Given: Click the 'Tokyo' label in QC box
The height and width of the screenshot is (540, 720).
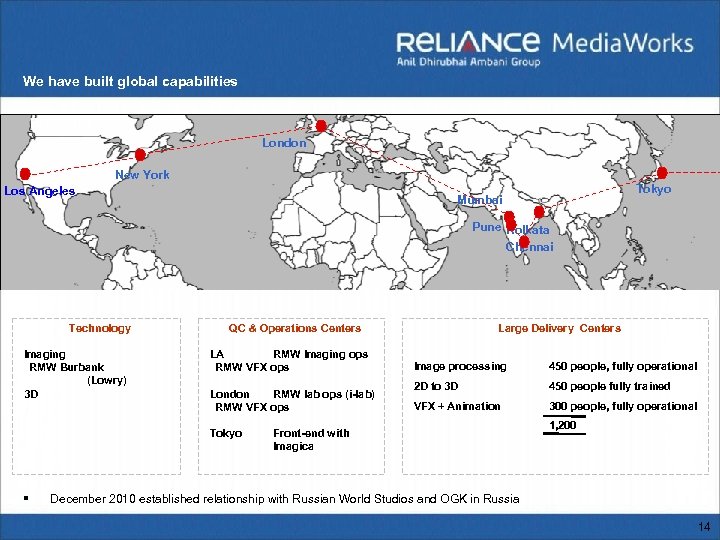Looking at the screenshot, I should pos(226,433).
